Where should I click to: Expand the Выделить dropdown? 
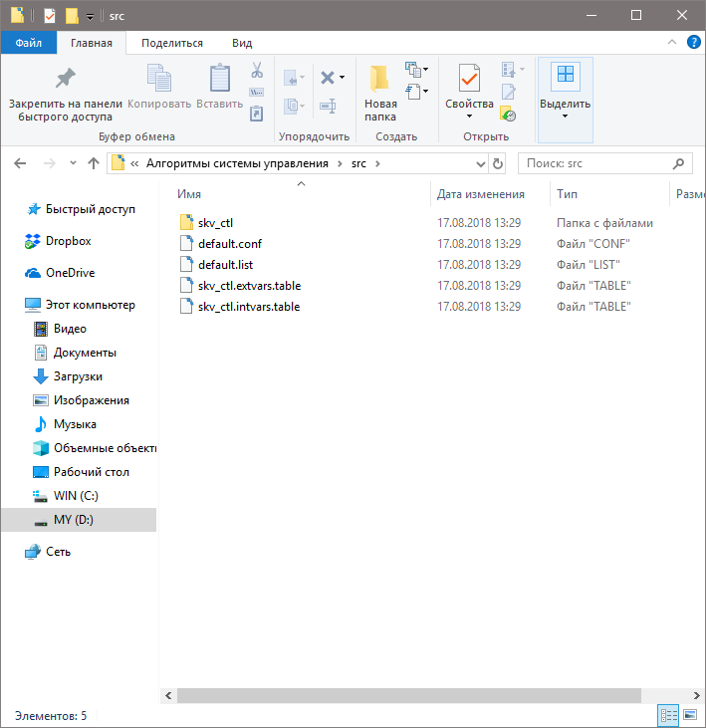click(565, 116)
